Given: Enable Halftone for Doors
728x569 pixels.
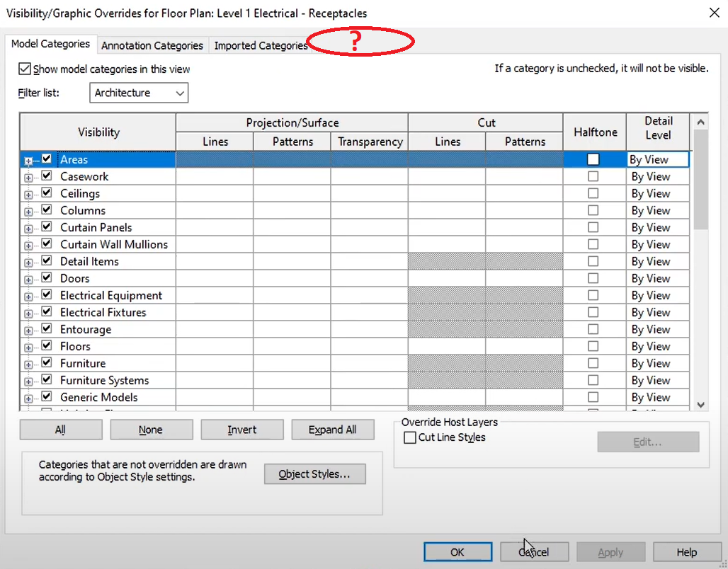Looking at the screenshot, I should [x=593, y=278].
